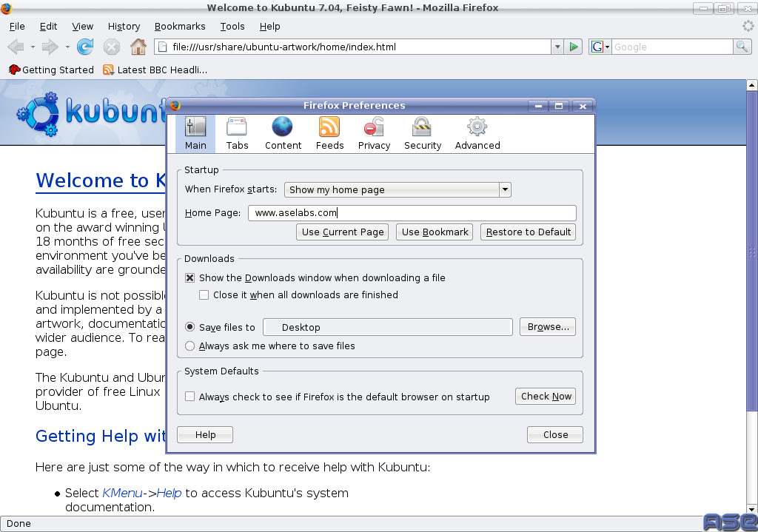Switch to Privacy preferences pane
Image resolution: width=758 pixels, height=532 pixels.
374,134
